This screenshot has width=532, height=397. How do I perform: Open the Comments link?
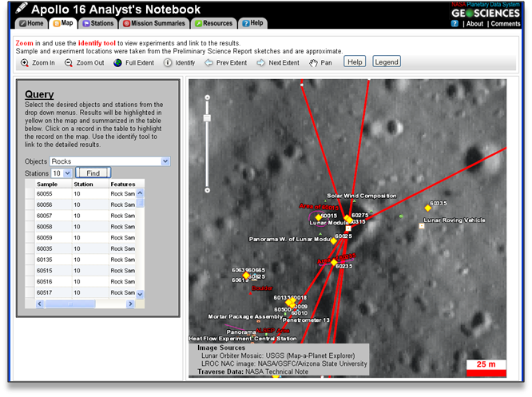pos(505,24)
